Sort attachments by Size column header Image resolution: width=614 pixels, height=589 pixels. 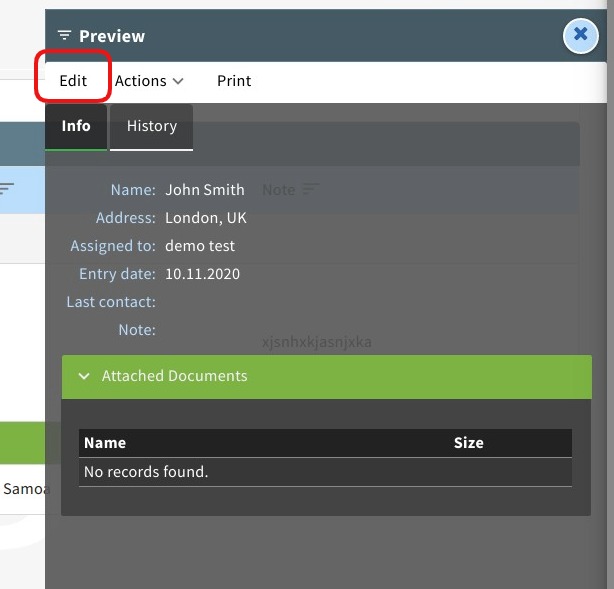(x=469, y=443)
